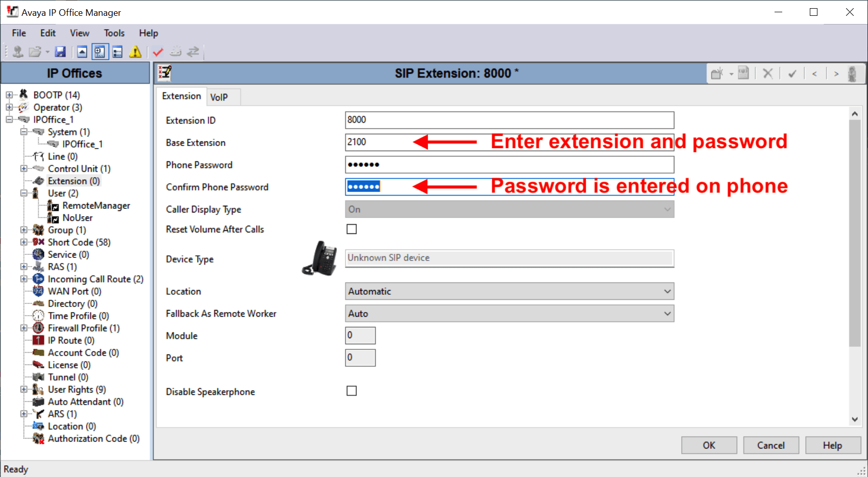Open the View menu
The width and height of the screenshot is (868, 477).
click(80, 33)
